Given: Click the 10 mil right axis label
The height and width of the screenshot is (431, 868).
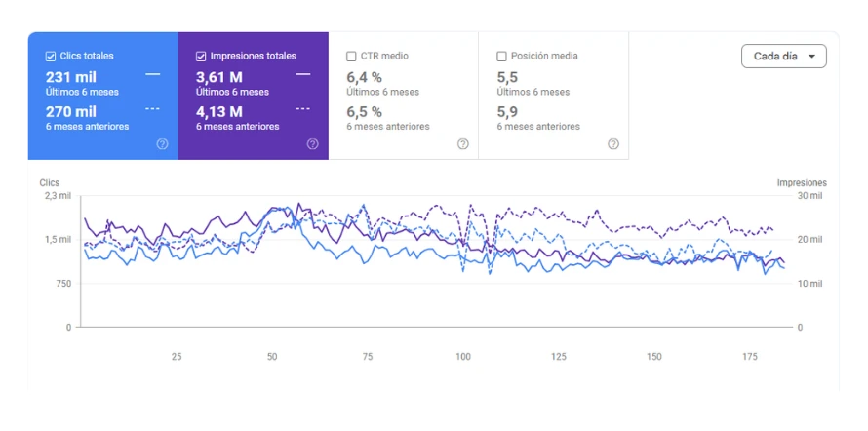Looking at the screenshot, I should (809, 284).
